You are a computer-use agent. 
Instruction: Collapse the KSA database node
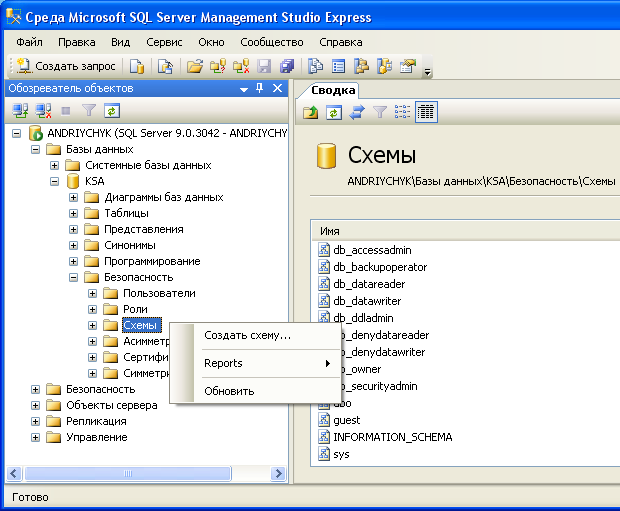click(54, 182)
